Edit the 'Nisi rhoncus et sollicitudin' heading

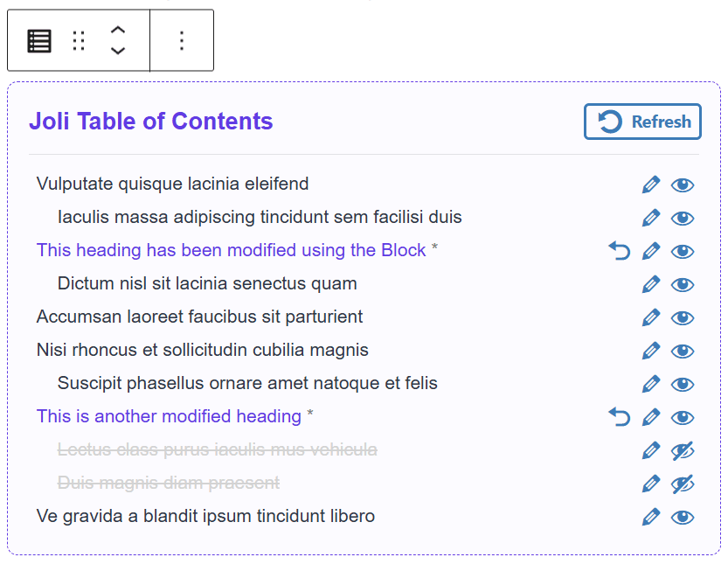click(x=650, y=351)
